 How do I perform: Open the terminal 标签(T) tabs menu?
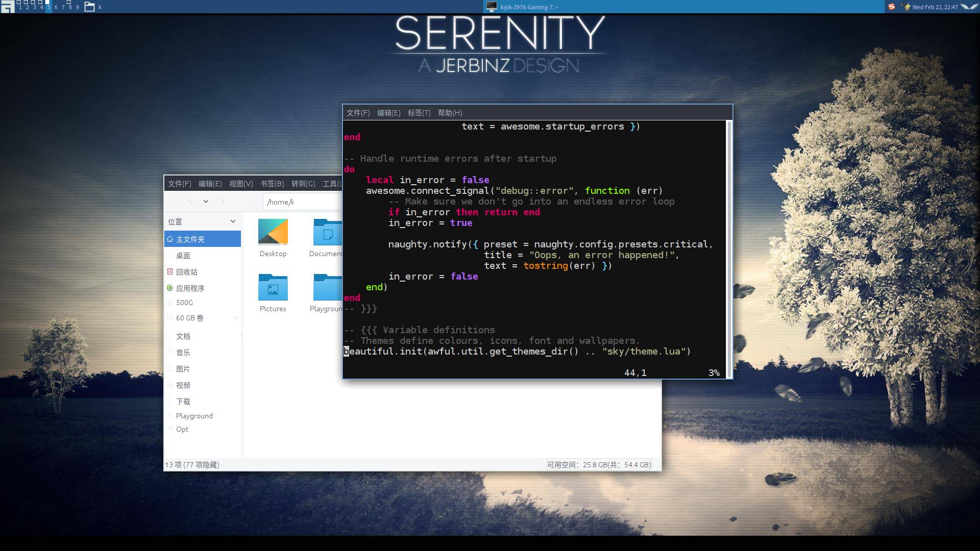pyautogui.click(x=419, y=113)
